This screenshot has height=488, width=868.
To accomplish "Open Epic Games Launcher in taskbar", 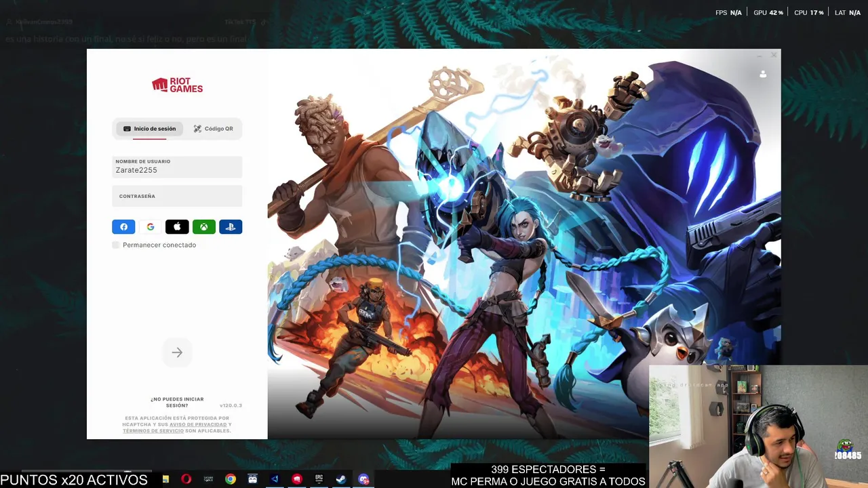I will [x=319, y=479].
